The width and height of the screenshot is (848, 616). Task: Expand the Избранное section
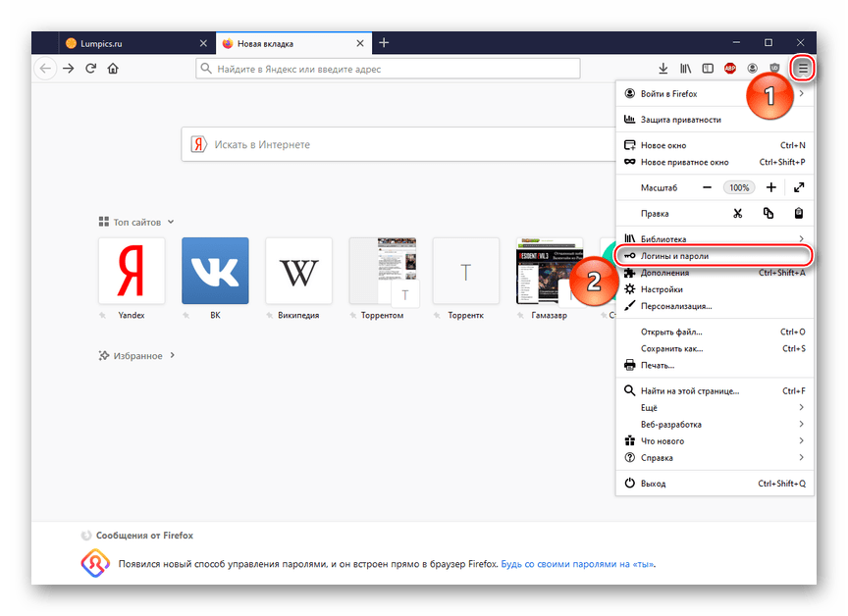(x=173, y=355)
